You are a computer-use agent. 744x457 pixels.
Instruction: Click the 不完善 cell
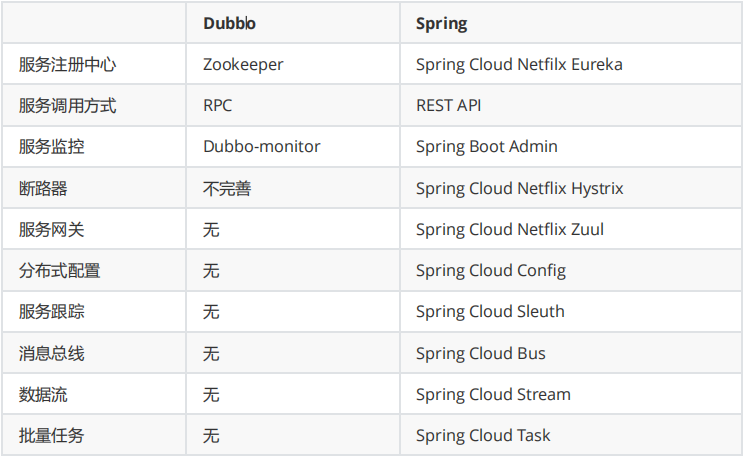227,188
